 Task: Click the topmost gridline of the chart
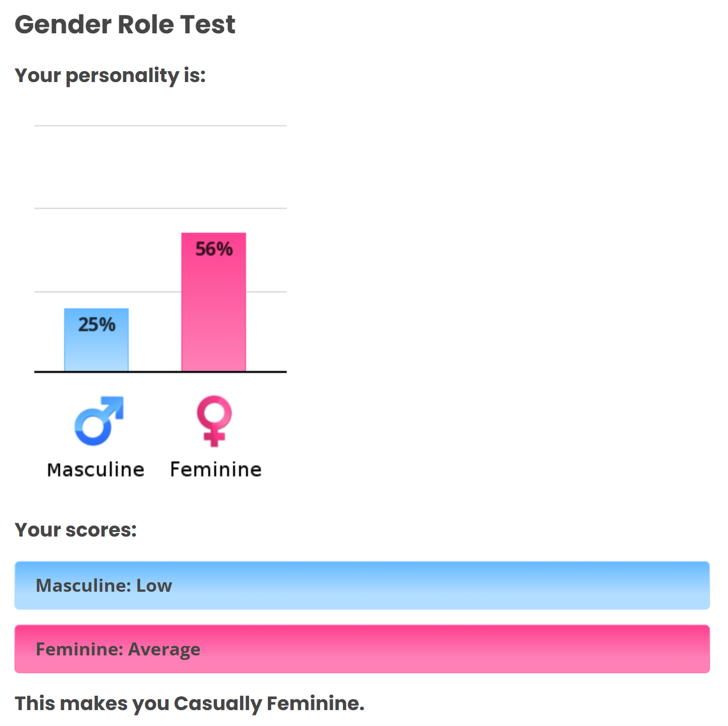coord(160,126)
